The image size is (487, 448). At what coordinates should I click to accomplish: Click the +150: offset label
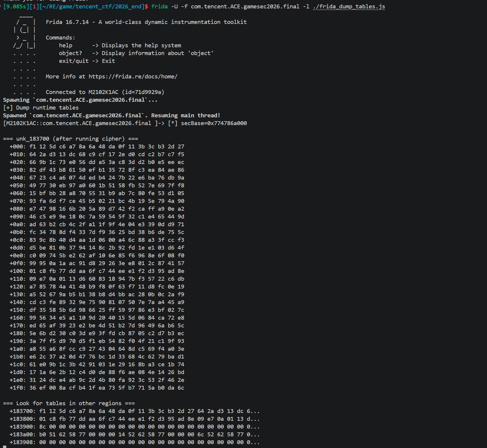pos(18,310)
